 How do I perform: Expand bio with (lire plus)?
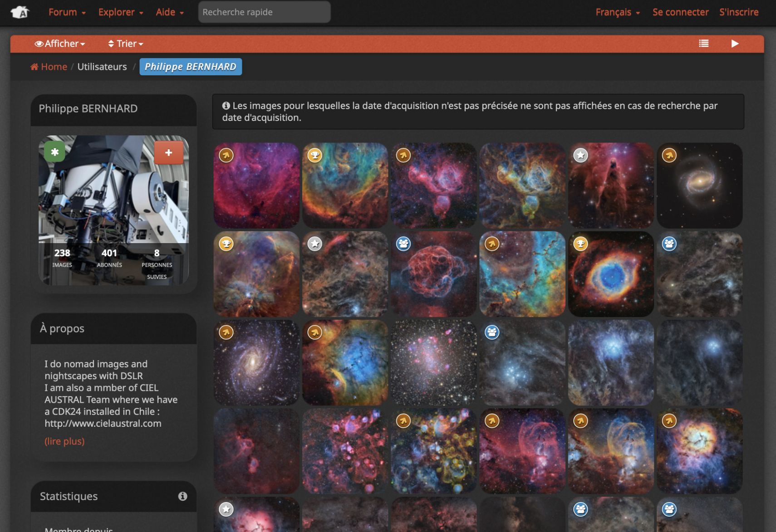[x=64, y=441]
